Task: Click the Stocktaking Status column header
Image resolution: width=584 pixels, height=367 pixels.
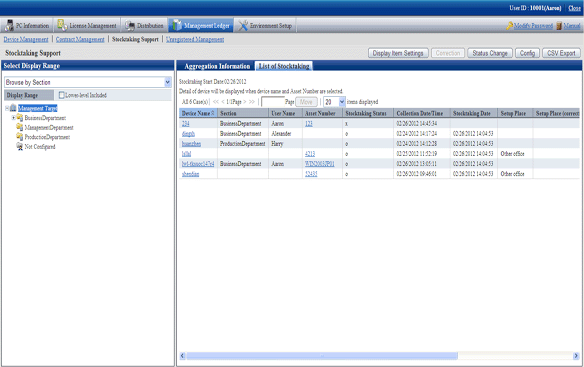Action: click(x=368, y=113)
